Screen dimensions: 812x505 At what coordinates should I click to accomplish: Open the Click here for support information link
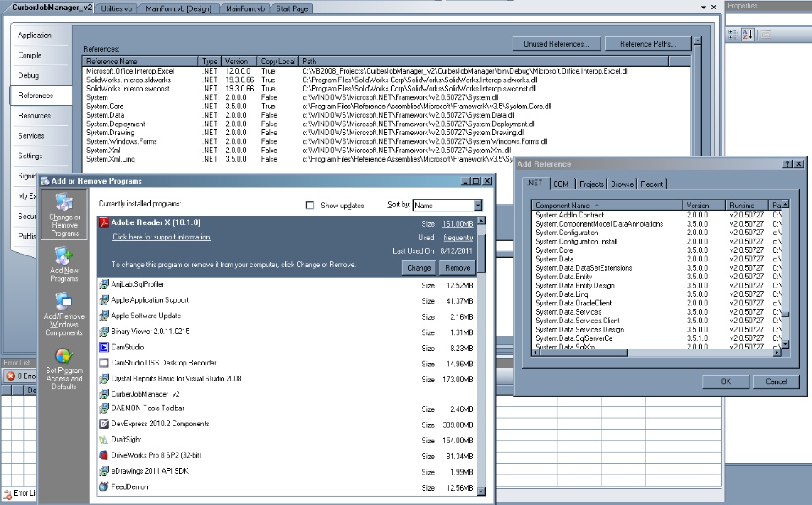coord(162,237)
